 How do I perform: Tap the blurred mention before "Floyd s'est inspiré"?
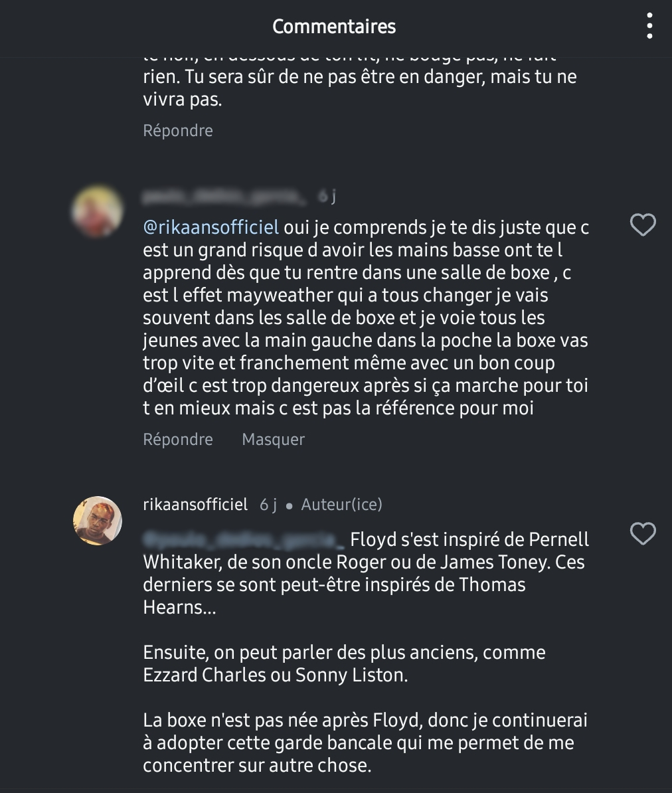pyautogui.click(x=244, y=539)
